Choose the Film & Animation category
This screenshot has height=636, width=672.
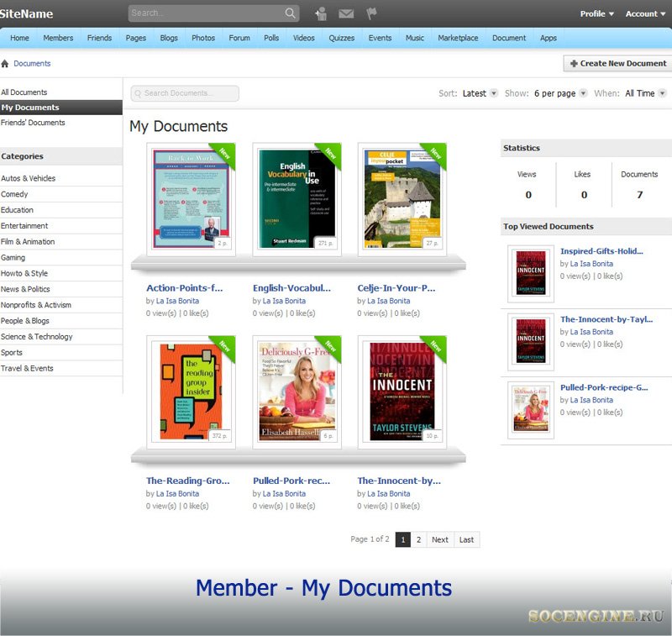pos(28,242)
